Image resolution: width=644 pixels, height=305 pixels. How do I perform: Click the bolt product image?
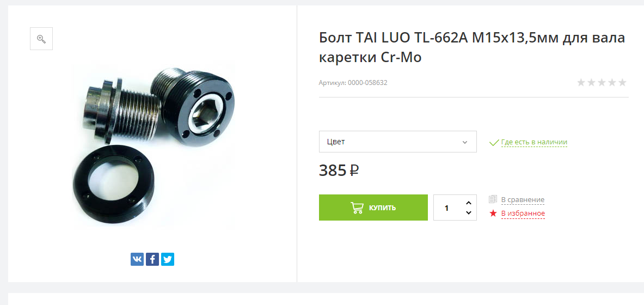click(153, 144)
